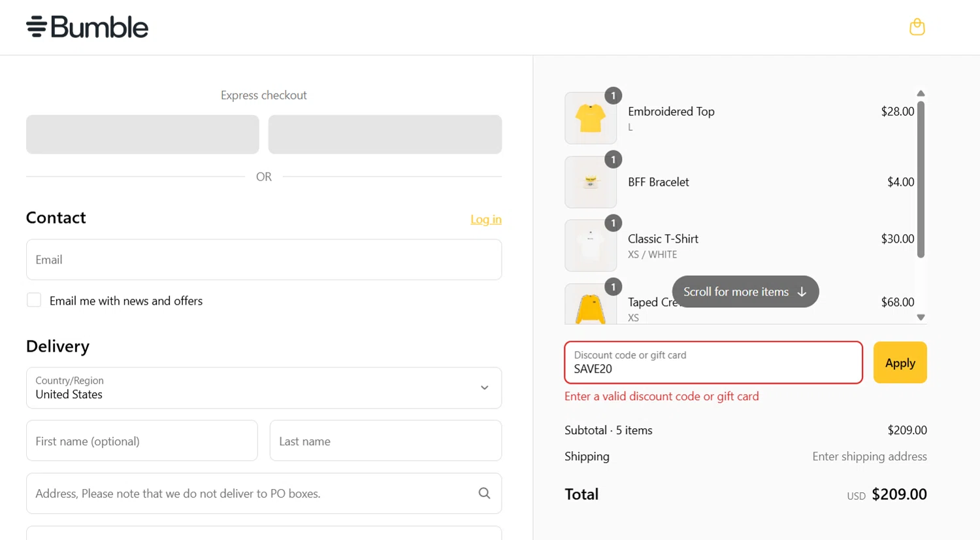This screenshot has height=540, width=980.
Task: Open the Log in link
Action: pos(485,220)
